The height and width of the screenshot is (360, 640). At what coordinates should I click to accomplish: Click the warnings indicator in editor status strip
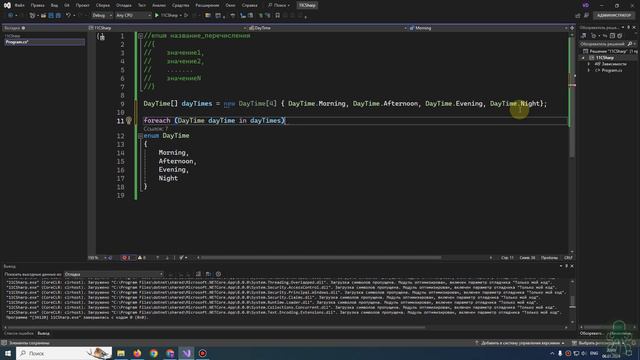click(142, 258)
